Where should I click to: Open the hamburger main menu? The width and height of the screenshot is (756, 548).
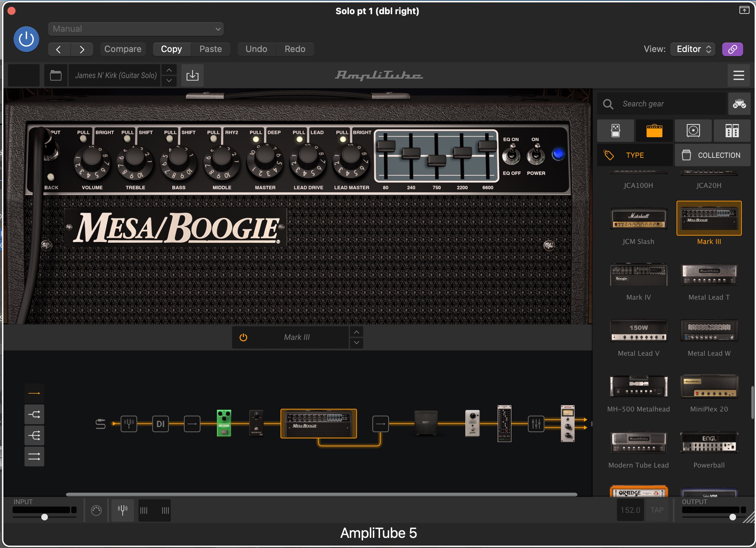click(x=738, y=75)
